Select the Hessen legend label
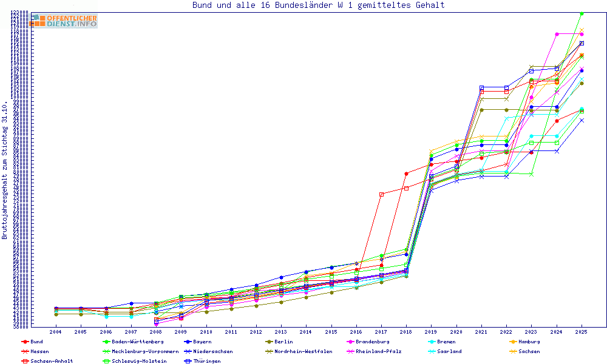This screenshot has width=607, height=364. (40, 351)
